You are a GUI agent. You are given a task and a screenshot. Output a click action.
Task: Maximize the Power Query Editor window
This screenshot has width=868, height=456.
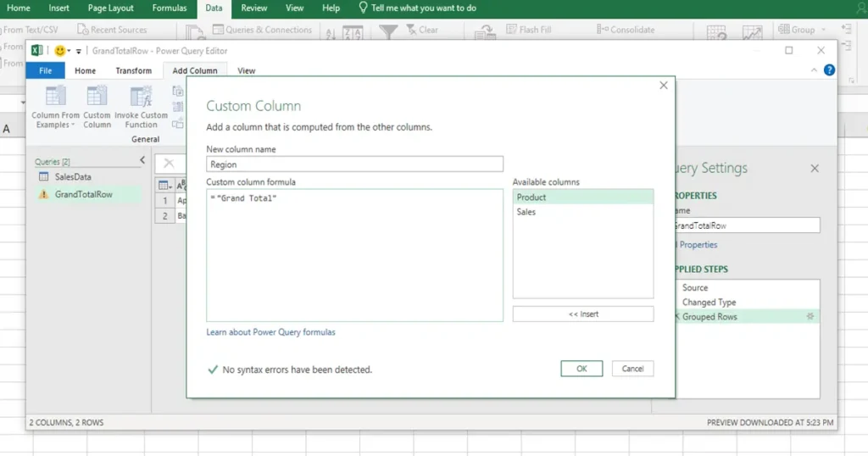tap(789, 50)
